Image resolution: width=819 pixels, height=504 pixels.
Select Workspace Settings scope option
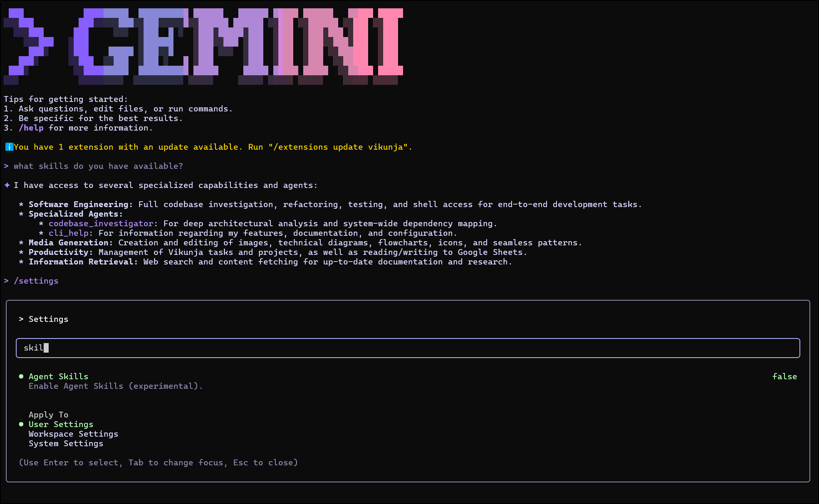pos(73,434)
